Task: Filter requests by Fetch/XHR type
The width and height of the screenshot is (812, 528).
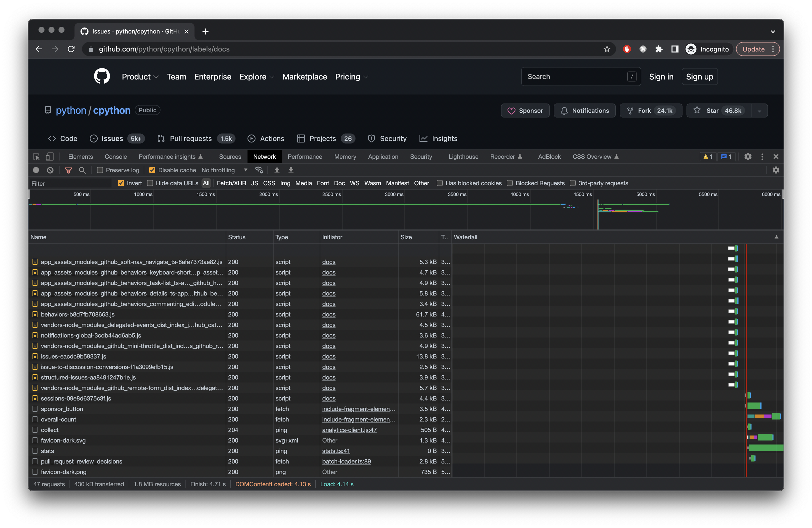Action: click(231, 183)
